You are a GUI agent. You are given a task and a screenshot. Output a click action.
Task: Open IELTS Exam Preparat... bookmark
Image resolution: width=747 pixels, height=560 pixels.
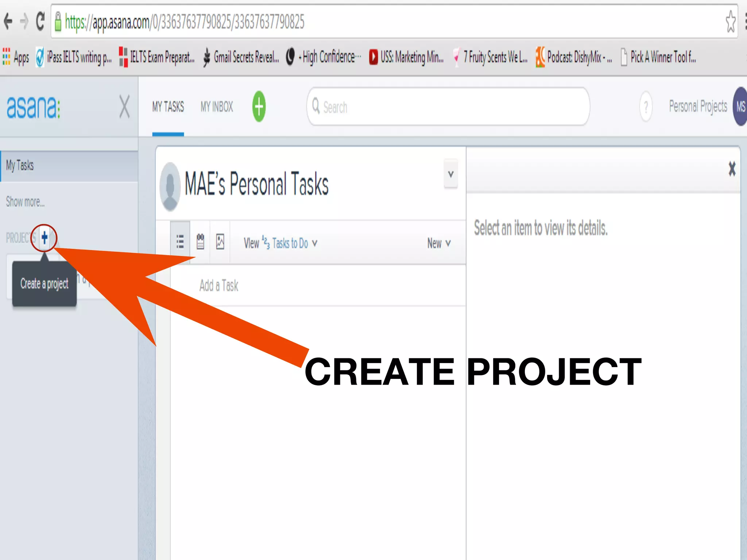point(157,57)
